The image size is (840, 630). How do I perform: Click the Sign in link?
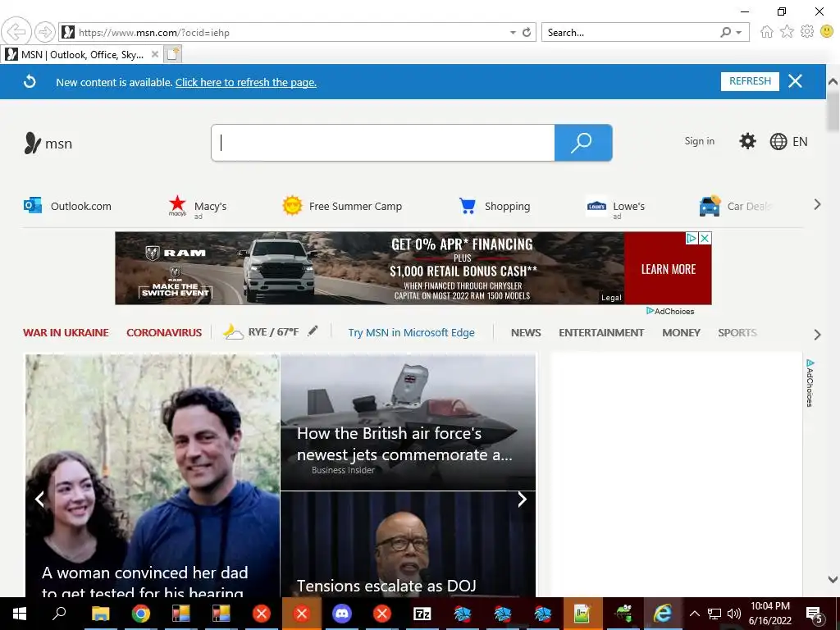699,141
